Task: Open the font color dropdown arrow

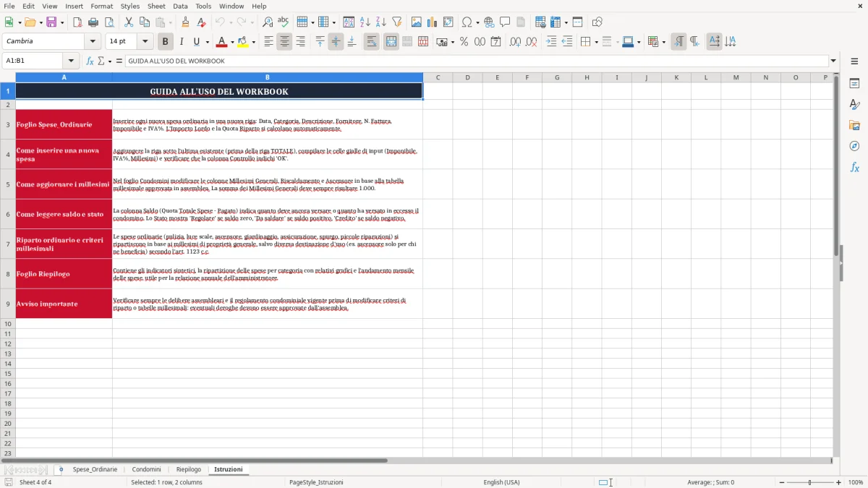Action: click(x=232, y=42)
